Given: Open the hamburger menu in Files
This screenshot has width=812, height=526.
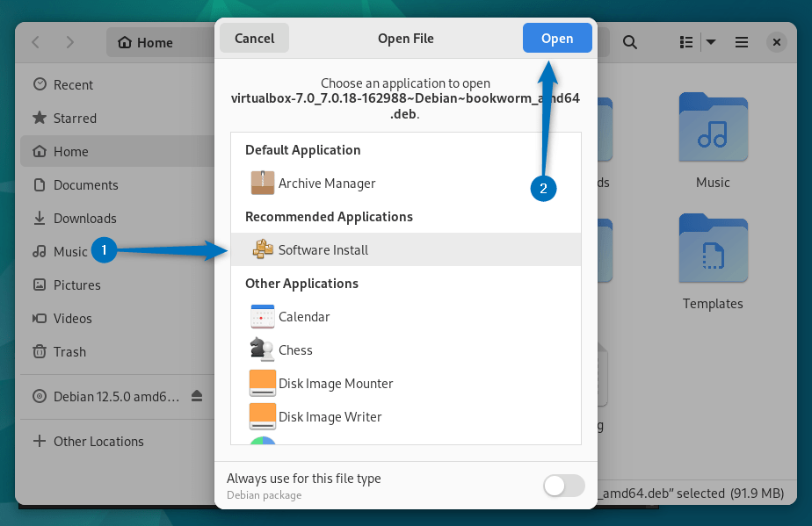Looking at the screenshot, I should click(x=741, y=41).
